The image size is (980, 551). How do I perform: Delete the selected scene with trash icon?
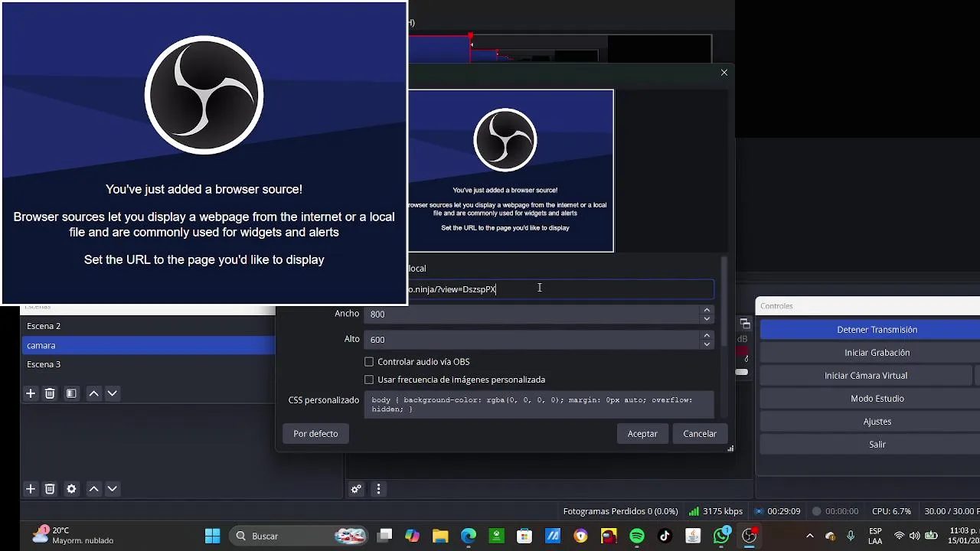tap(50, 393)
